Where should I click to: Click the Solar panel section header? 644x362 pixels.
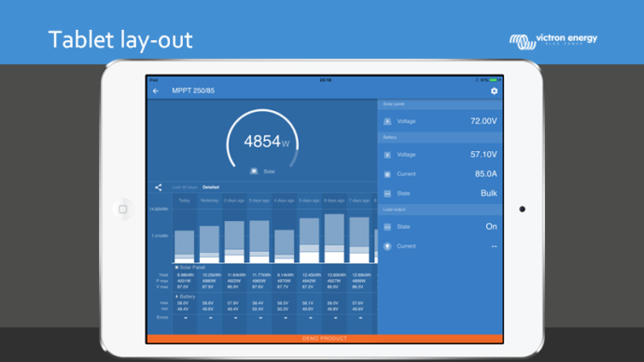[x=440, y=104]
